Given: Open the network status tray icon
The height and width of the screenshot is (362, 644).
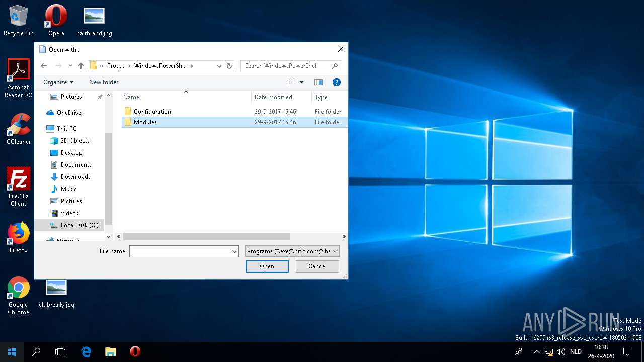Looking at the screenshot, I should [549, 352].
